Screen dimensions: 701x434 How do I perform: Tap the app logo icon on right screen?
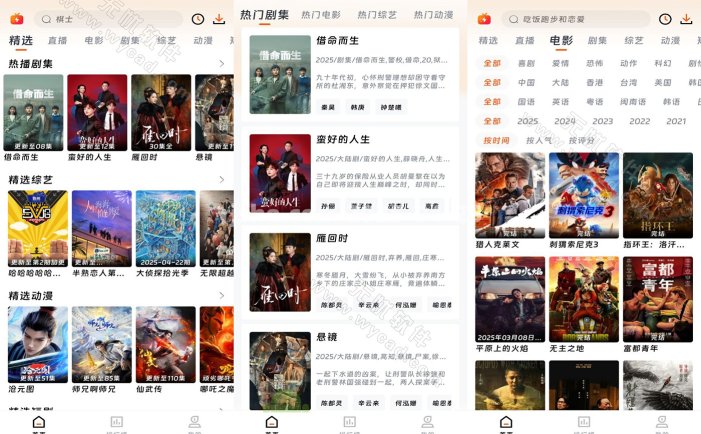pyautogui.click(x=484, y=19)
